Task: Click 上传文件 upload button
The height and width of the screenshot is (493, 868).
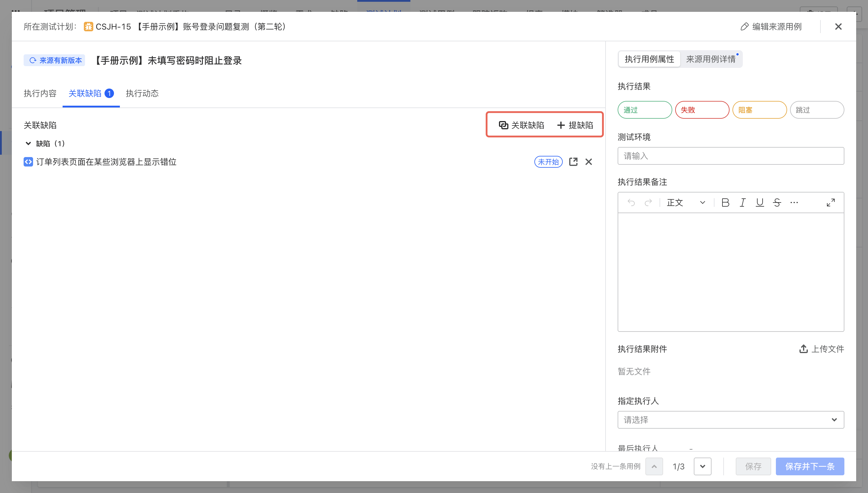Action: 822,349
